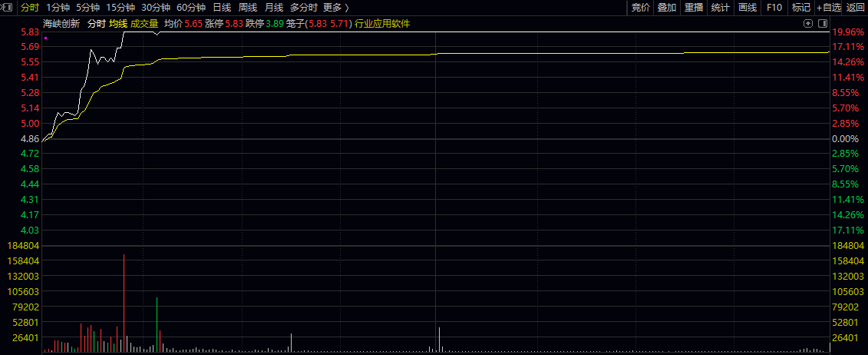Expand the 更多 periods menu
The height and width of the screenshot is (355, 868).
click(336, 7)
